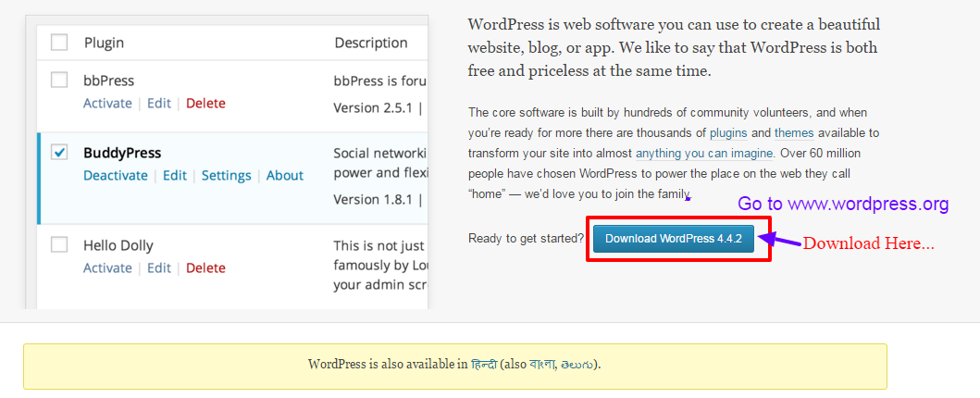Screen dimensions: 980x398
Task: Check the Hello Dolly plugin checkbox
Action: pyautogui.click(x=58, y=245)
